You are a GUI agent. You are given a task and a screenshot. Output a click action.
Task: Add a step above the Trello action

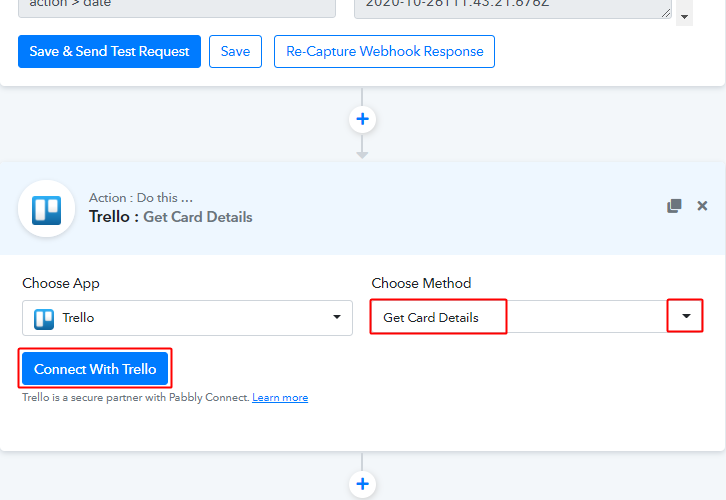pos(362,119)
